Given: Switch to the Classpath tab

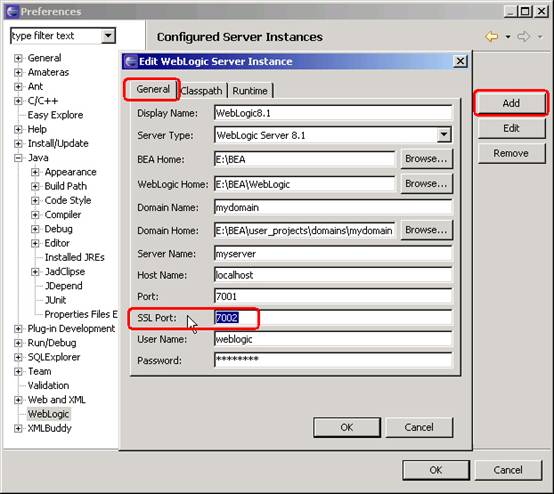Looking at the screenshot, I should click(201, 91).
